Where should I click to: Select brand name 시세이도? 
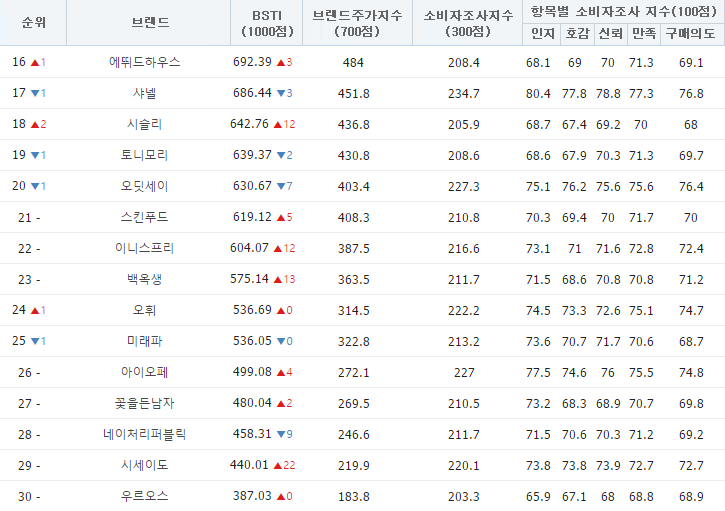coord(144,465)
